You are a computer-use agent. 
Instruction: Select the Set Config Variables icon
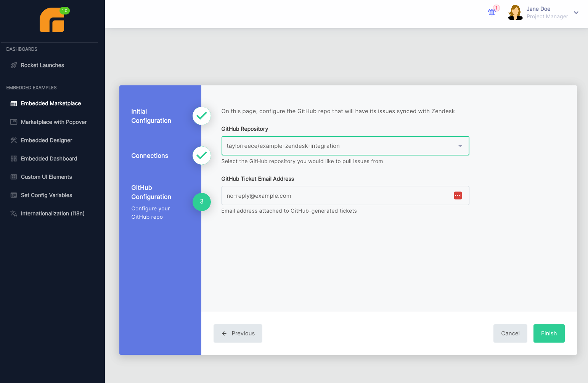click(x=13, y=195)
